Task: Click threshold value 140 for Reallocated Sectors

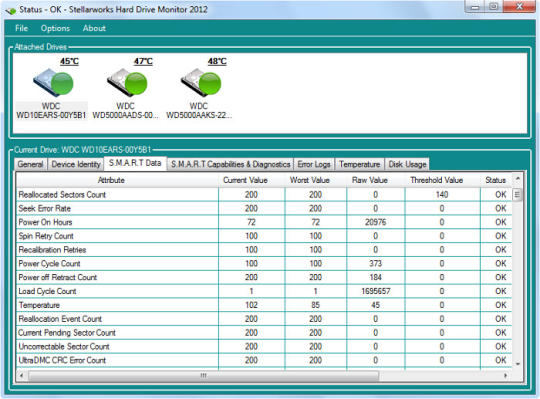Action: coord(442,195)
